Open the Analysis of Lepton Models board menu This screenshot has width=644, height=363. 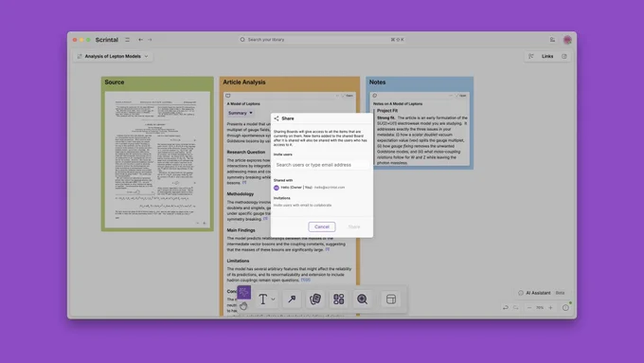click(114, 56)
